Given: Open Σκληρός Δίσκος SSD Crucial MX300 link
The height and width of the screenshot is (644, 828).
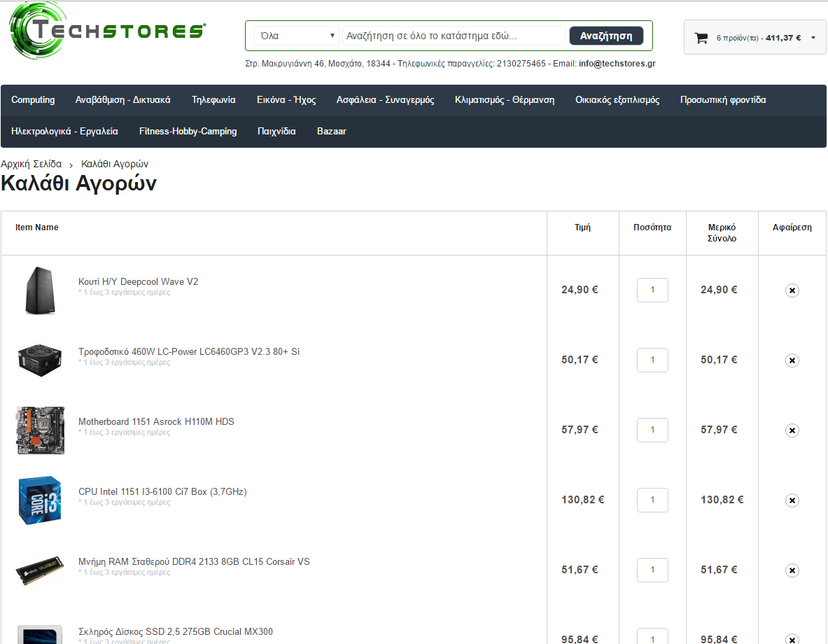Looking at the screenshot, I should click(x=176, y=632).
